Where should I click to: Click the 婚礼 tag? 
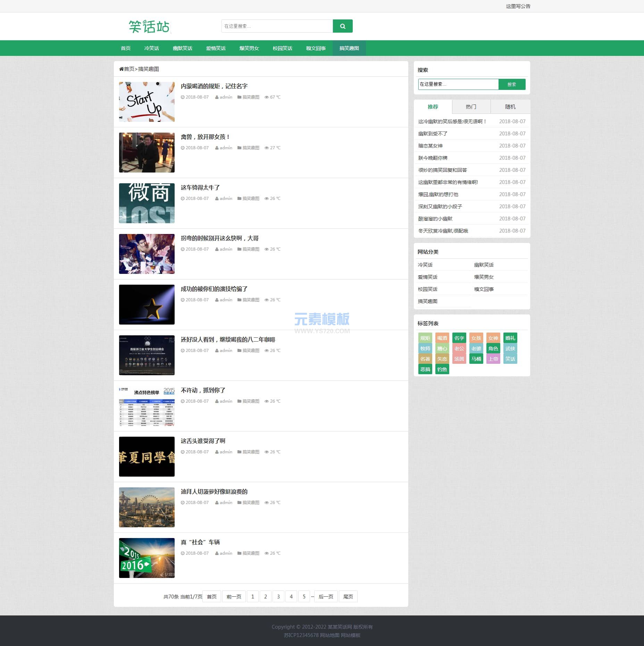[510, 338]
